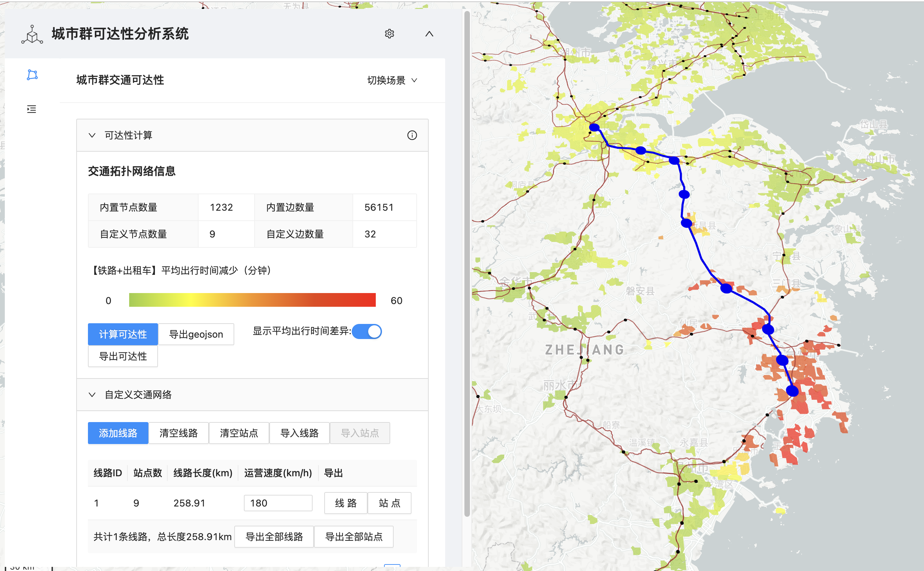This screenshot has height=571, width=924.
Task: Collapse the 可达性计算 section
Action: [x=92, y=135]
